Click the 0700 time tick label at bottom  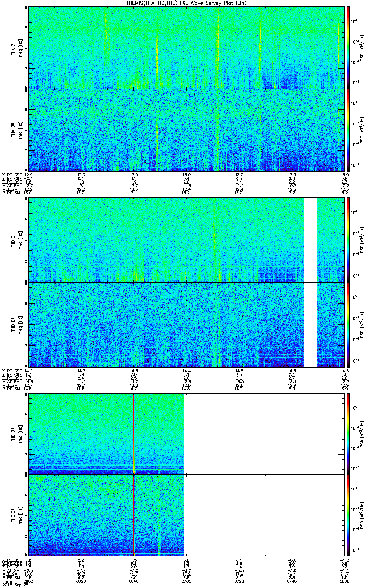[186, 581]
